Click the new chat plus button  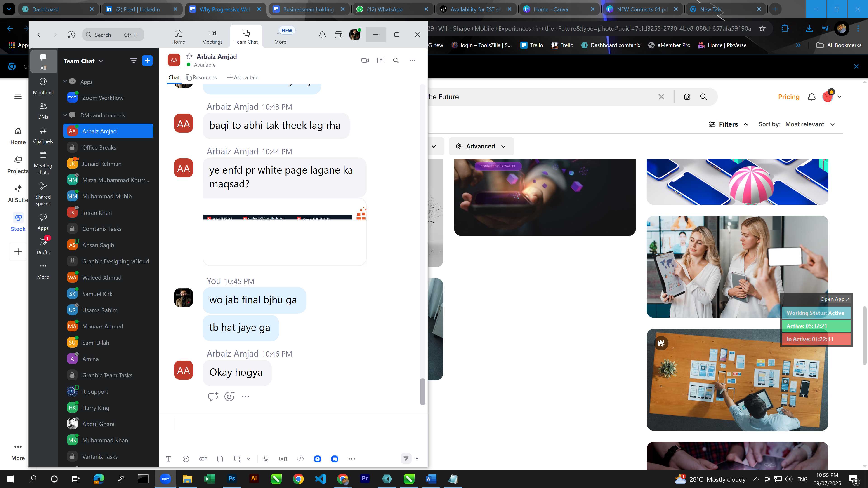147,61
